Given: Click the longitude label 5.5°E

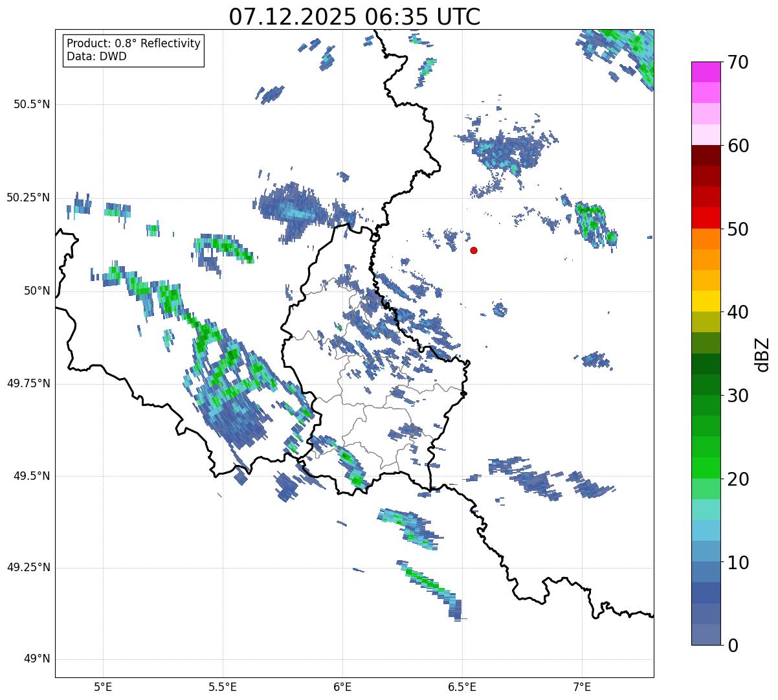Looking at the screenshot, I should (223, 687).
